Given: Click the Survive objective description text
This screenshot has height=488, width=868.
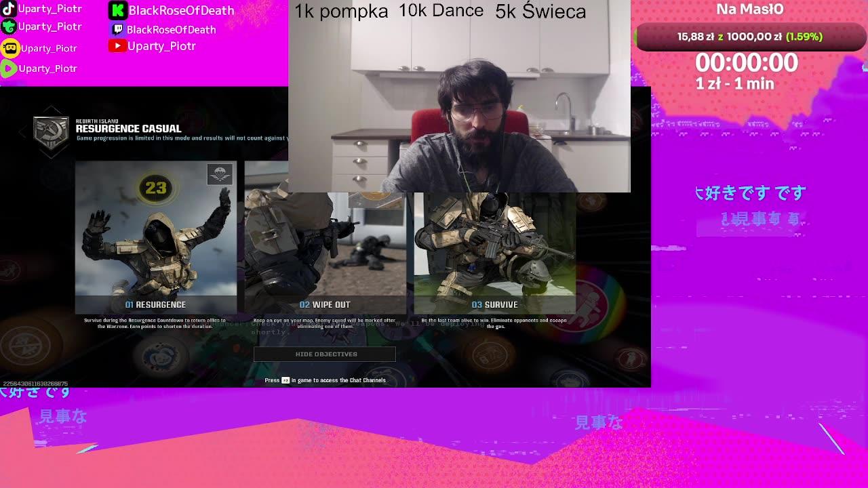Looking at the screenshot, I should tap(494, 323).
